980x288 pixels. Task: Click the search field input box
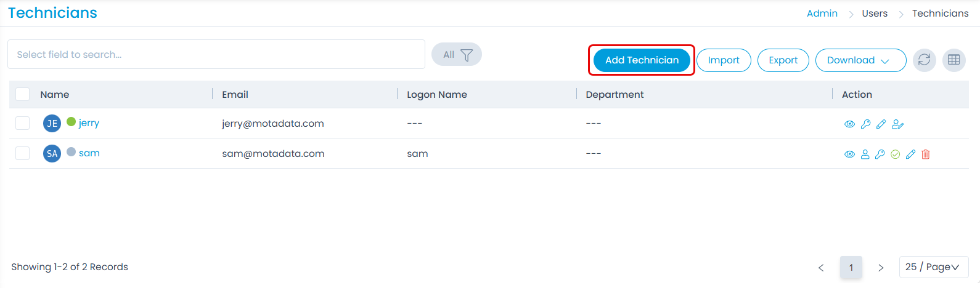tap(216, 55)
